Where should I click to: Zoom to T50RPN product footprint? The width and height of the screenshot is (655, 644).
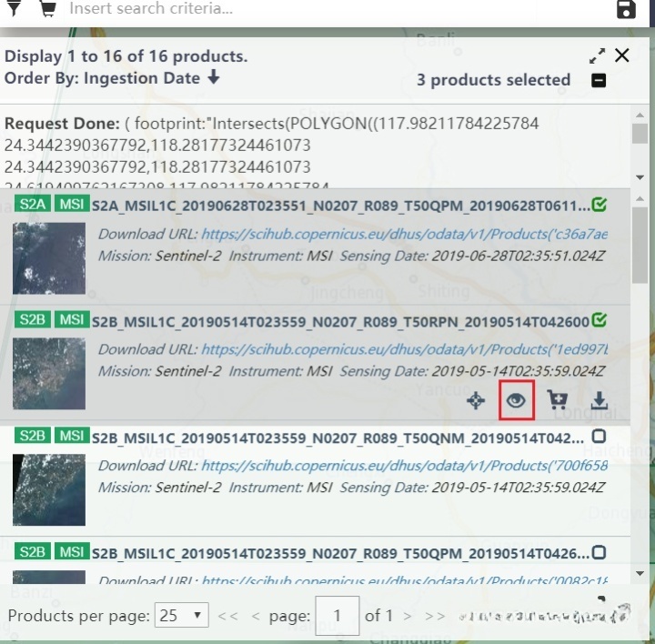click(x=476, y=400)
